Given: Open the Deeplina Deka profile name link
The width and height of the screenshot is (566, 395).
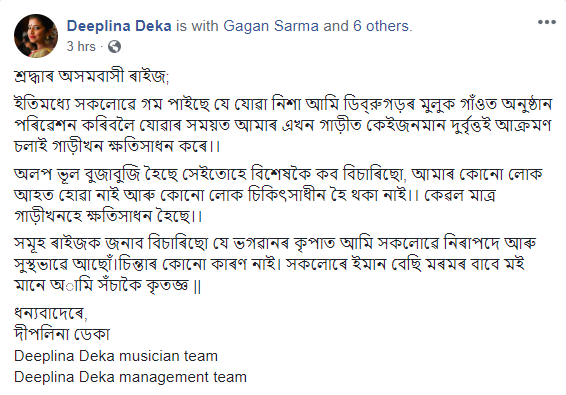Looking at the screenshot, I should [x=119, y=26].
